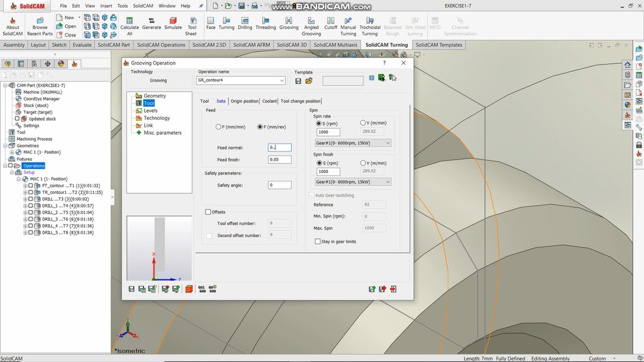Select the Angled Grooving operation

311,27
